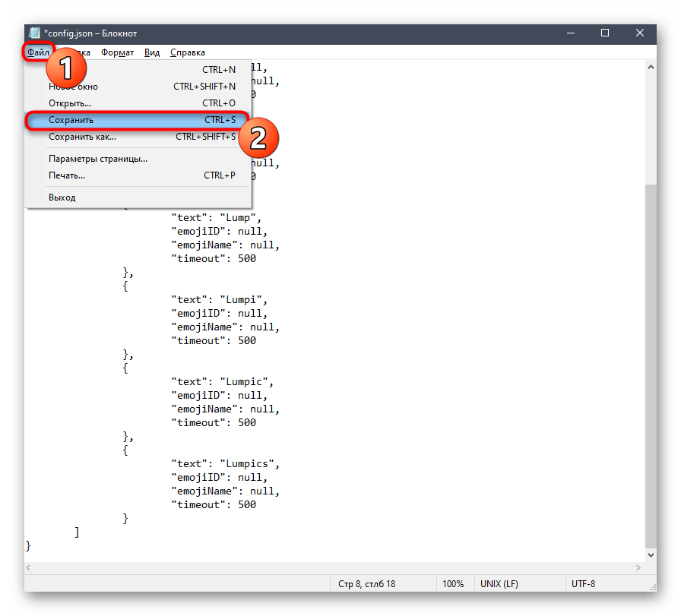Click the vertical scrollbar down arrow
The image size is (681, 616).
[x=651, y=554]
